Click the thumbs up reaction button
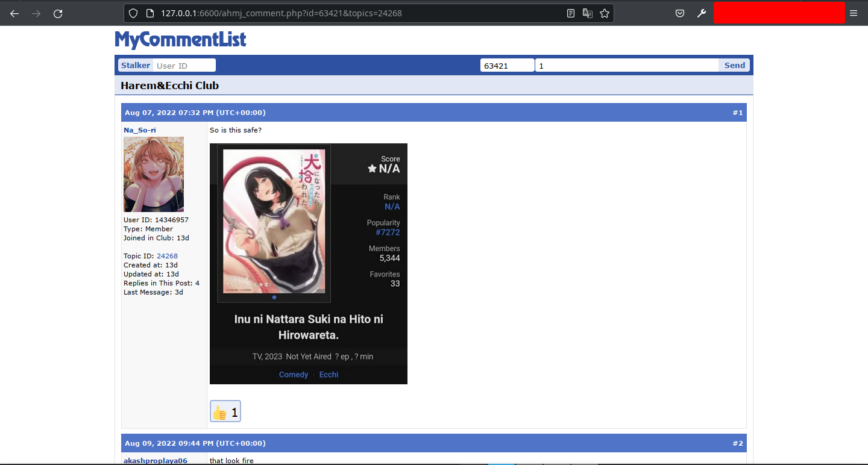Image resolution: width=868 pixels, height=465 pixels. pos(225,412)
